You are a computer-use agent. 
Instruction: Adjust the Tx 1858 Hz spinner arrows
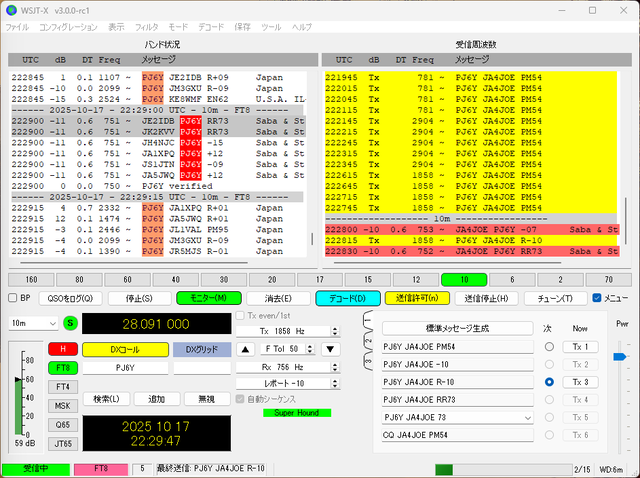(335, 331)
